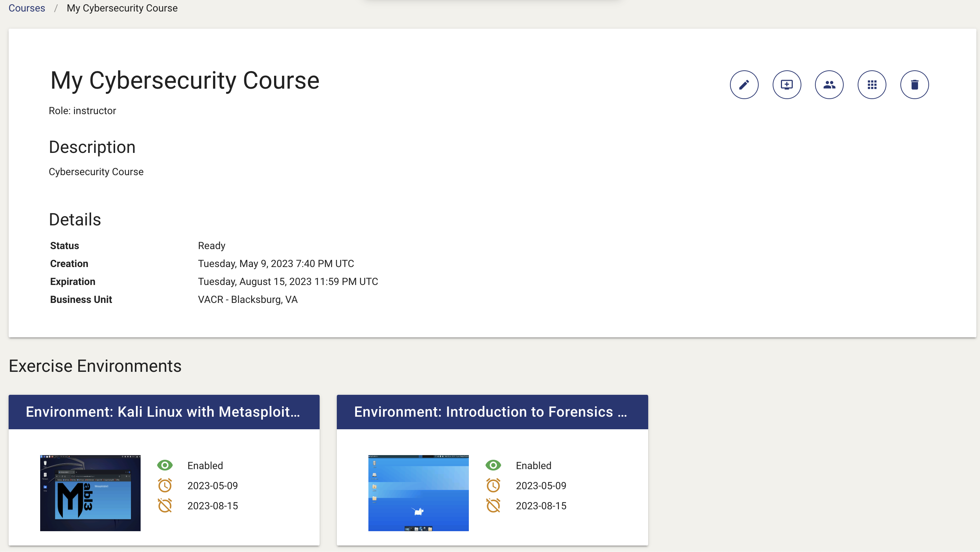Screen dimensions: 980x552
Task: Open the Kali Metasploitable thumbnail
Action: [x=90, y=493]
